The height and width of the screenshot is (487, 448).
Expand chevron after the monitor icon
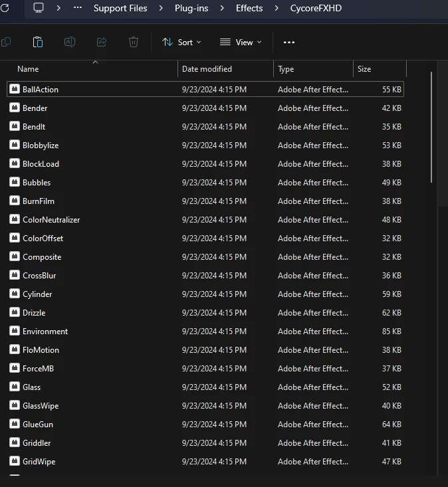58,8
